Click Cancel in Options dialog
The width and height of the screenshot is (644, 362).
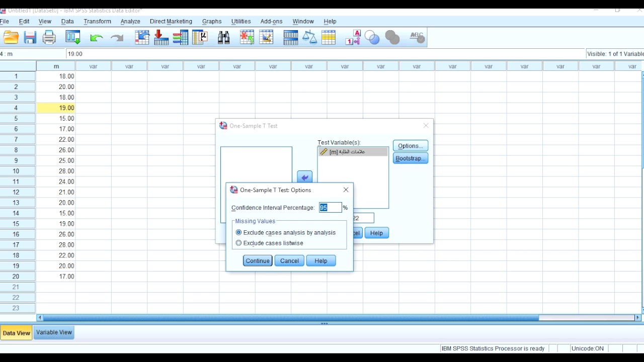point(289,260)
